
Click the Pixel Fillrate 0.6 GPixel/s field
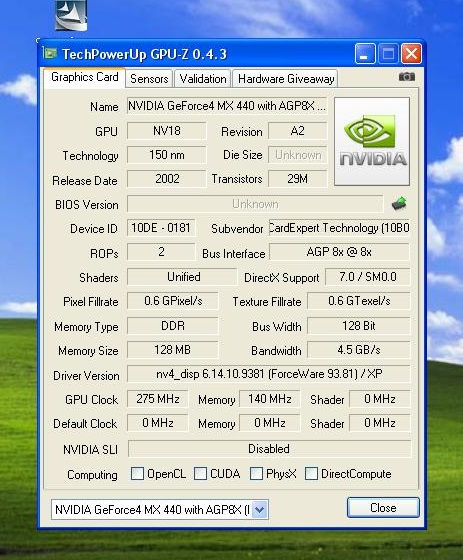173,301
